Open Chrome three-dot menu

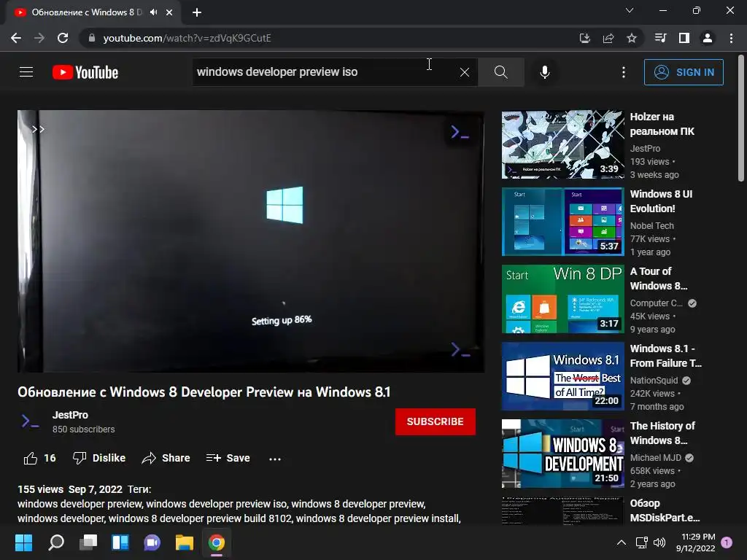[731, 38]
